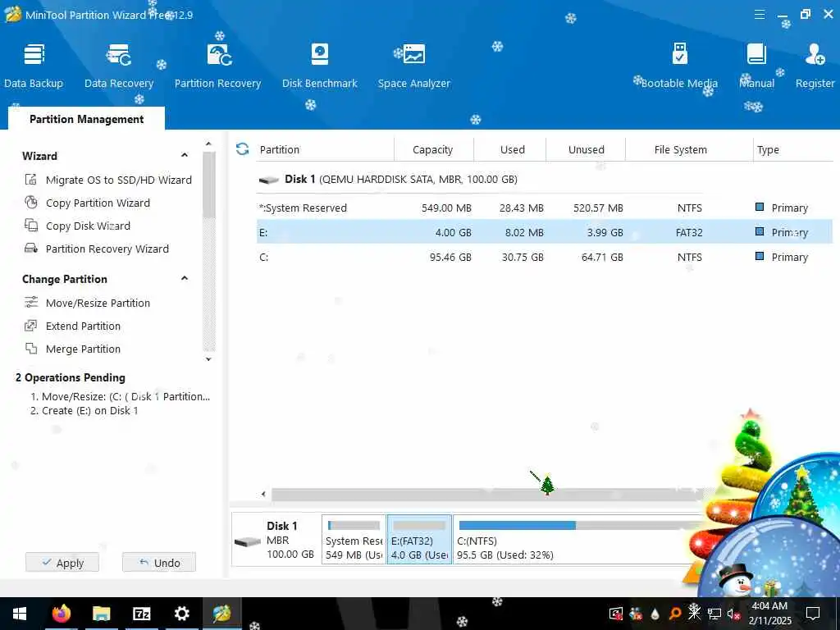This screenshot has height=630, width=840.
Task: Select E:(FAT32) block in disk map
Action: click(x=419, y=540)
